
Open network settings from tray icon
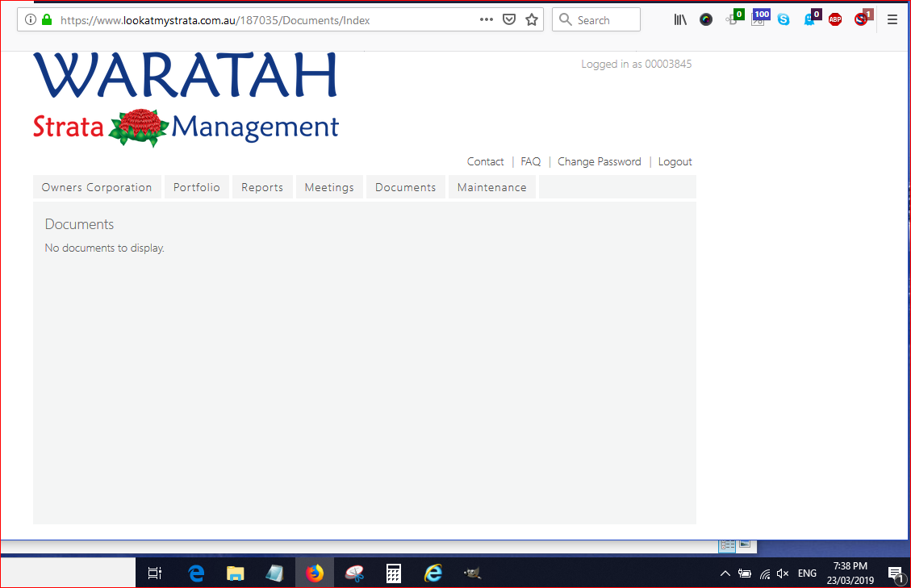click(765, 574)
